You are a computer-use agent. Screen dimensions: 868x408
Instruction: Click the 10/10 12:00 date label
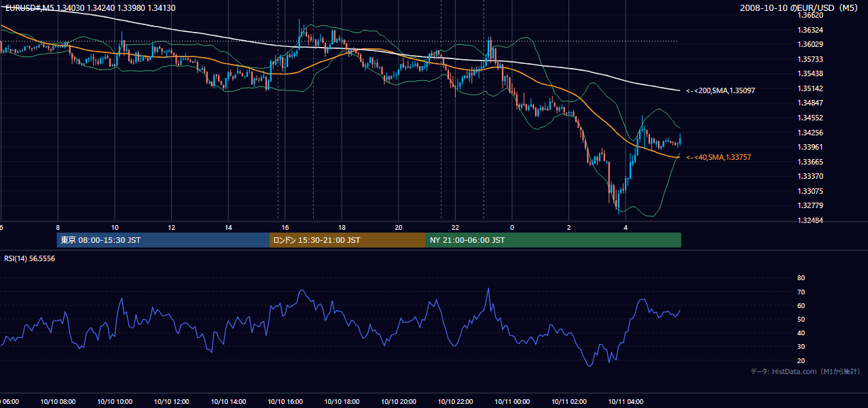171,402
